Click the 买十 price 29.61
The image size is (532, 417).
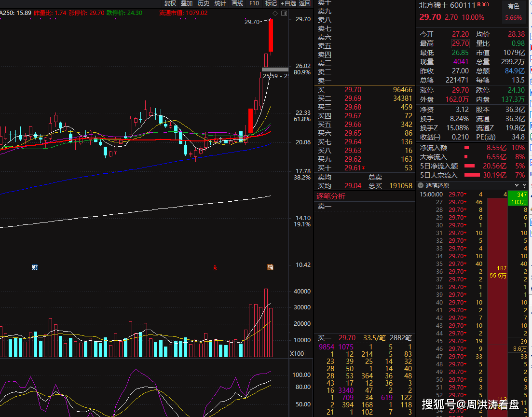[353, 168]
